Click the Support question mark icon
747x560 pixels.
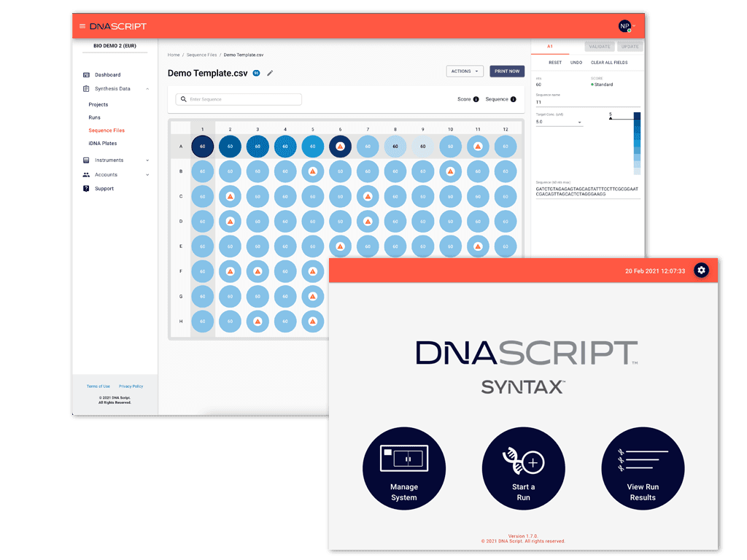86,189
